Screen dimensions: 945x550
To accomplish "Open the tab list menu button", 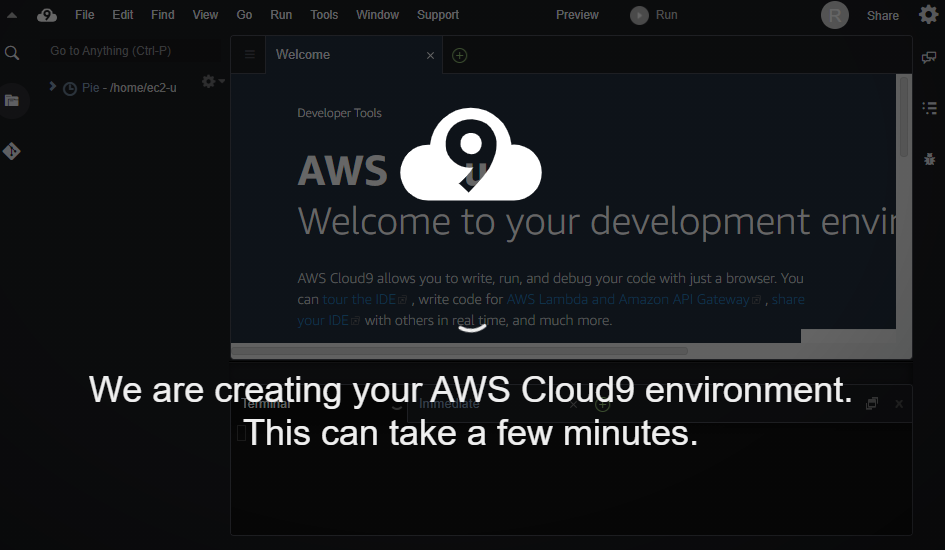I will tap(250, 55).
